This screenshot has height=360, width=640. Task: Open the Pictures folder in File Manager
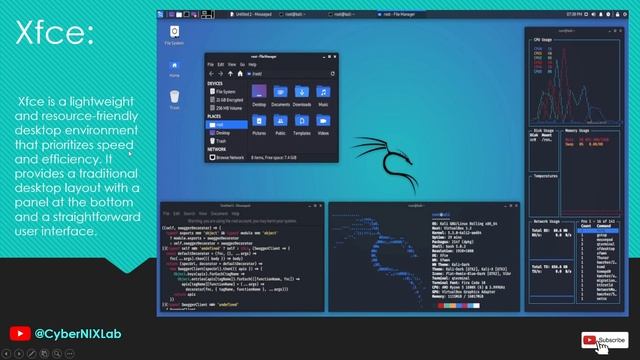[259, 124]
